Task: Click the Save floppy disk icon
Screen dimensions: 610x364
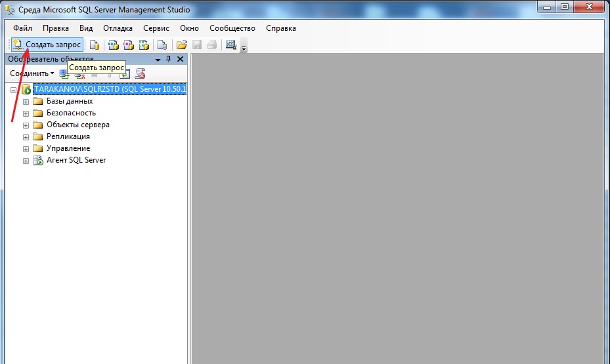Action: point(197,45)
